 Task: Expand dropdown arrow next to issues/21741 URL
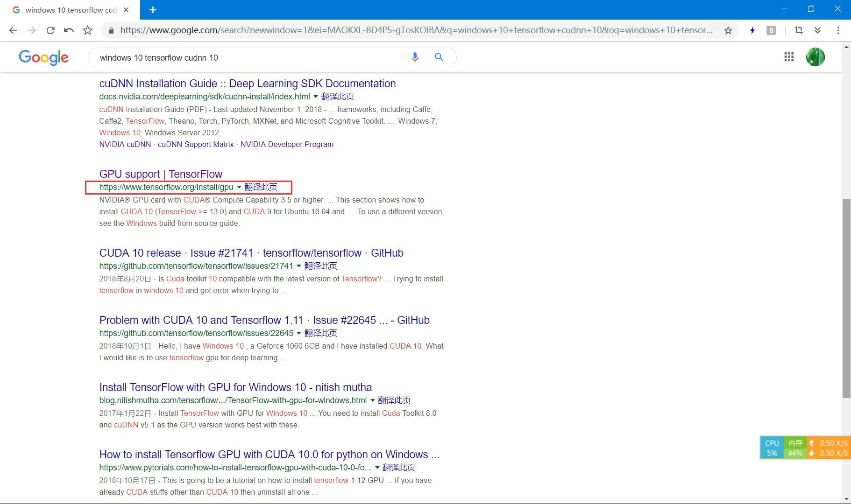point(299,266)
